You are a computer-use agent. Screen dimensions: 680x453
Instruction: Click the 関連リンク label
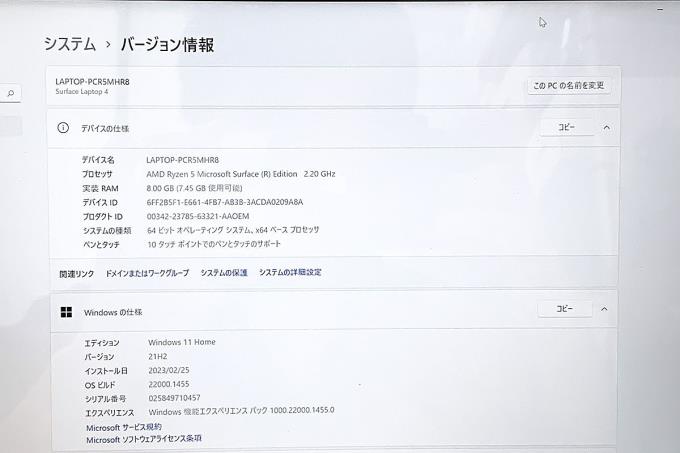(77, 274)
